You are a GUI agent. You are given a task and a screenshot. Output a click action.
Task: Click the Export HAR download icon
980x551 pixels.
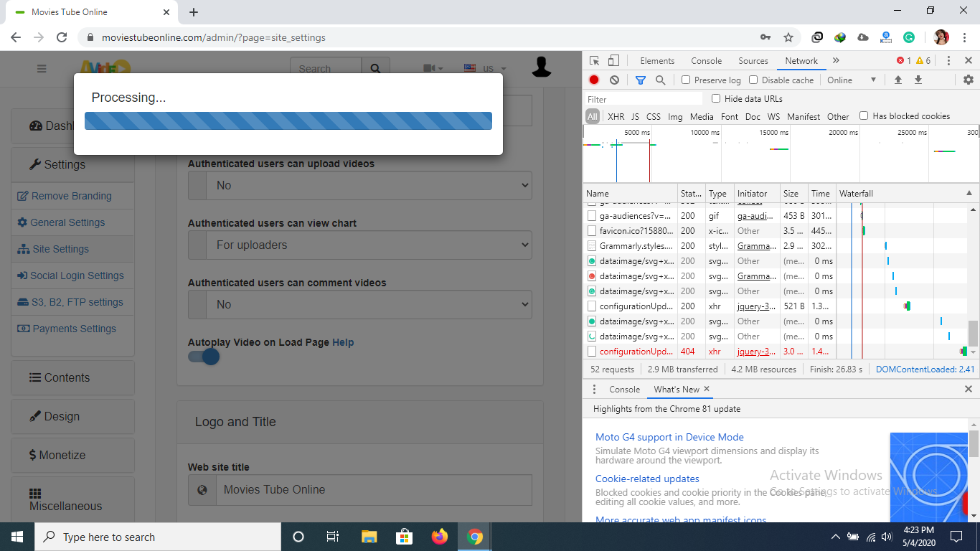tap(918, 80)
